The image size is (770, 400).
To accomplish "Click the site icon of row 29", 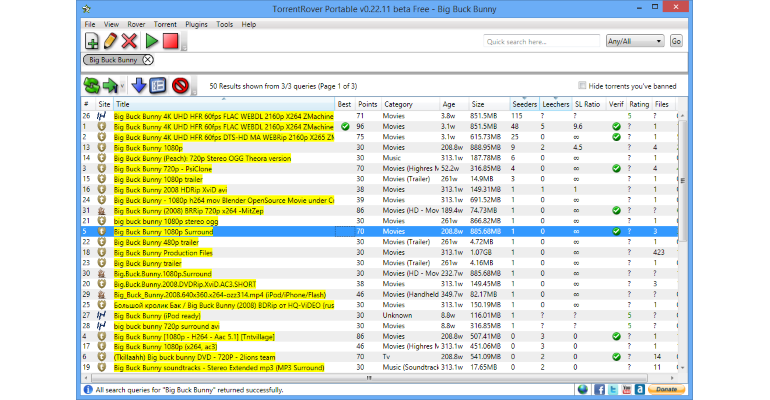I will pyautogui.click(x=102, y=294).
